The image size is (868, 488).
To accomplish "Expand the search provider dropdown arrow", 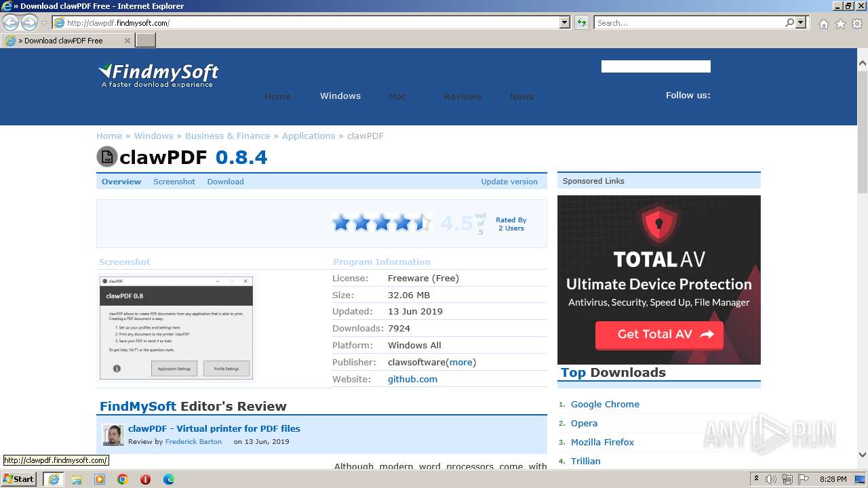I will point(802,22).
